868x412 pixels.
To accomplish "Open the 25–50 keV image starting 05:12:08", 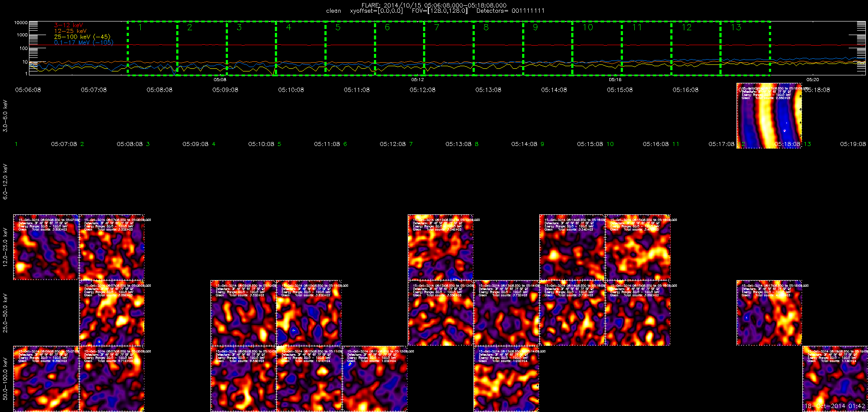I will (x=441, y=313).
